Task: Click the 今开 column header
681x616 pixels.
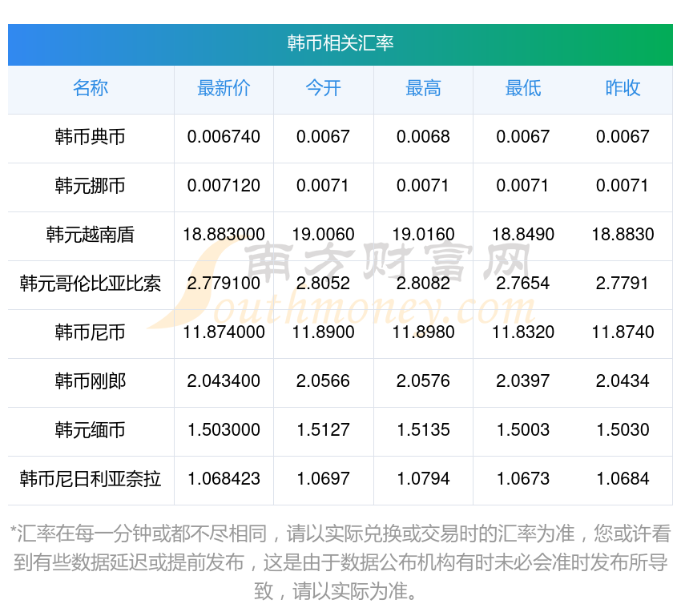Action: tap(323, 88)
